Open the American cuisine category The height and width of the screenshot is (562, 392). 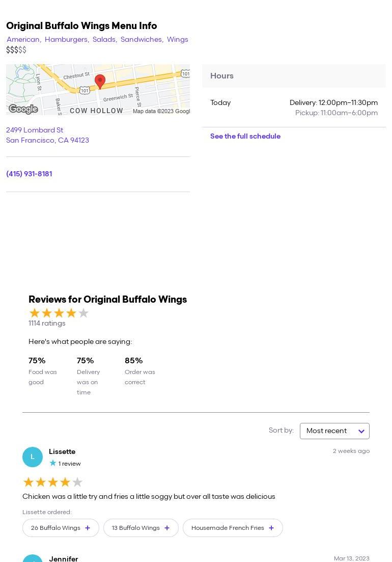pyautogui.click(x=23, y=39)
